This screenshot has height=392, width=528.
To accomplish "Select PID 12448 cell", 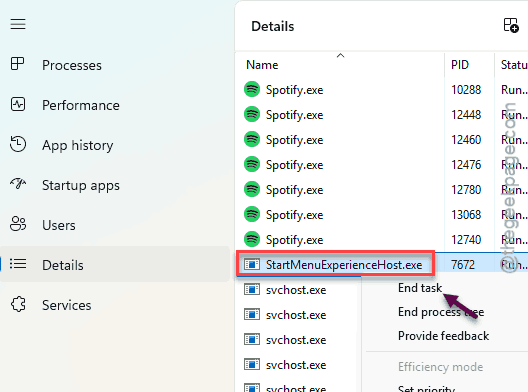I will 466,115.
